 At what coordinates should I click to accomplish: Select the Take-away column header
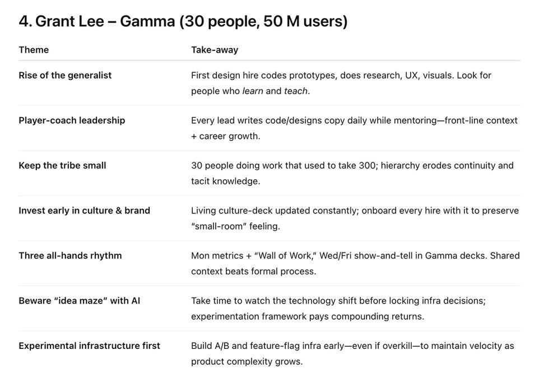(215, 50)
